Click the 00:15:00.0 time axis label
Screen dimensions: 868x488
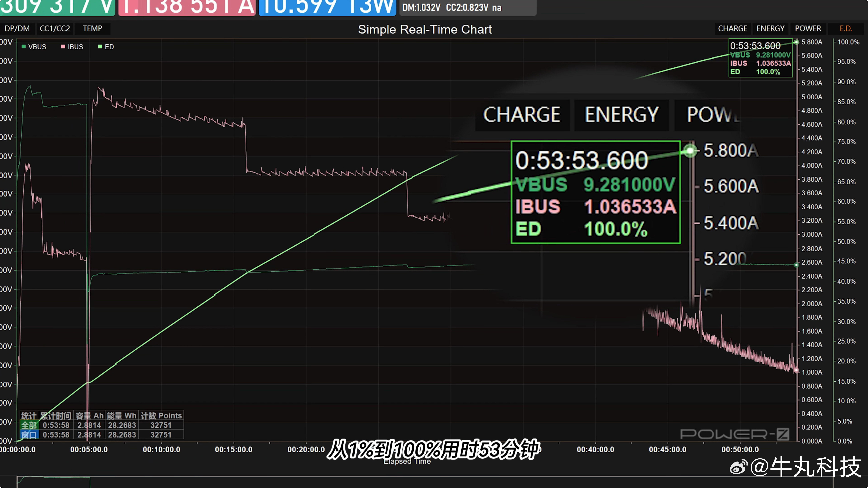(234, 450)
